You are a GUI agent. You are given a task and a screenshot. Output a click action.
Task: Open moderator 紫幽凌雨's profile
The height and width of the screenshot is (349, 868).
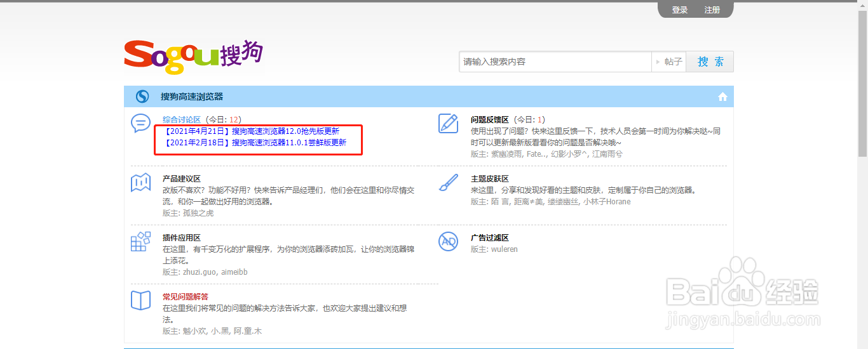point(506,154)
